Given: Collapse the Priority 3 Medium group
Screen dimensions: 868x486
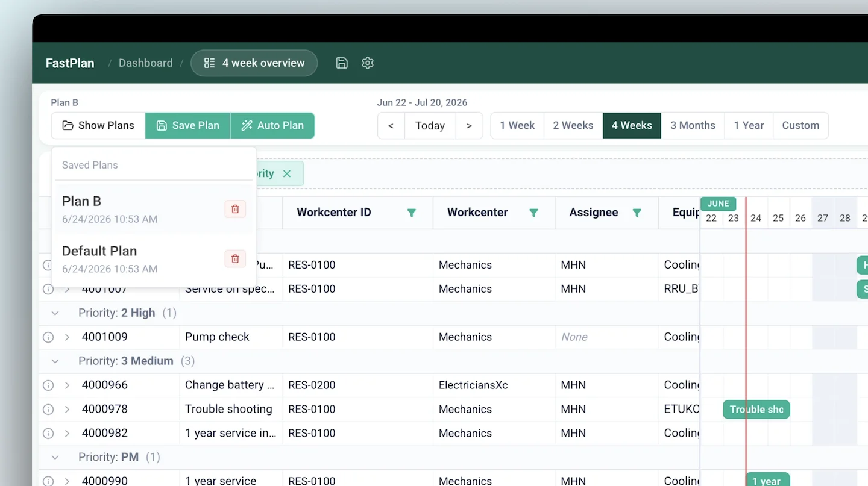Looking at the screenshot, I should 55,361.
